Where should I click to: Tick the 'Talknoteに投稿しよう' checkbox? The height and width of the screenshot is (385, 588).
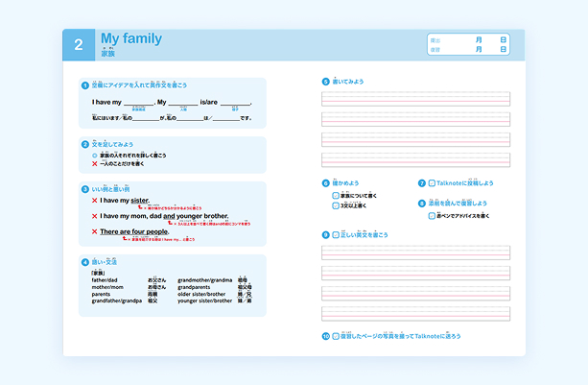click(x=432, y=182)
